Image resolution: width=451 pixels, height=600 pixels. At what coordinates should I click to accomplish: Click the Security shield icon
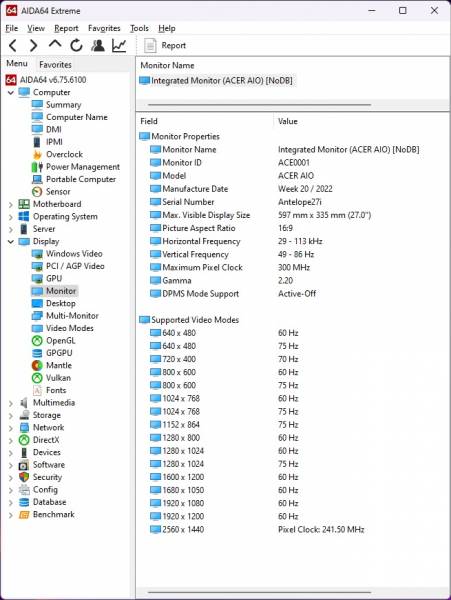tap(24, 477)
